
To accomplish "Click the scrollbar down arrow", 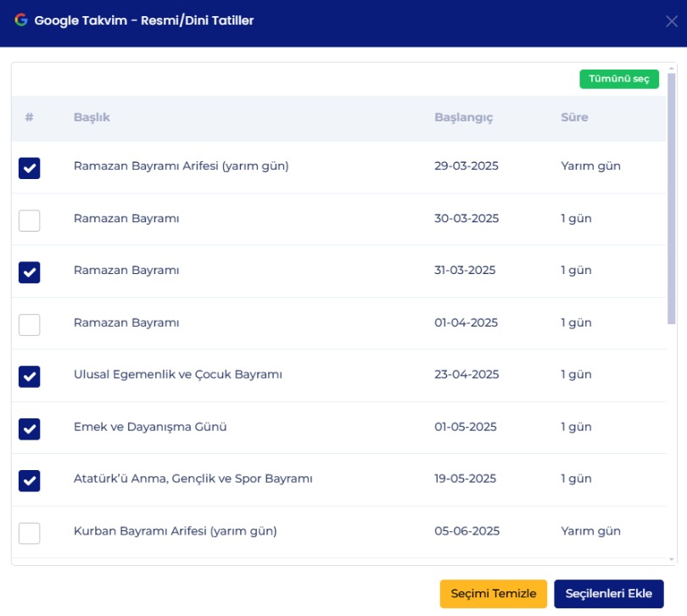I will click(672, 559).
